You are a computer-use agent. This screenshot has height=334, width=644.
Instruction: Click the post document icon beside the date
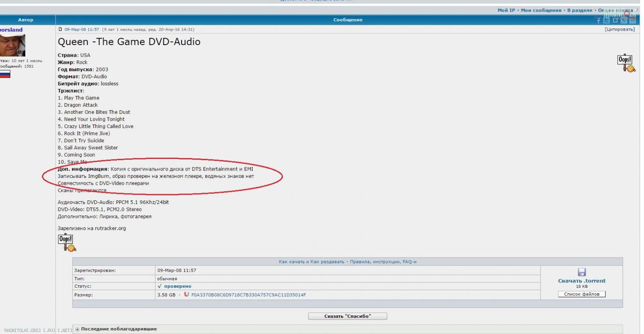coord(60,29)
